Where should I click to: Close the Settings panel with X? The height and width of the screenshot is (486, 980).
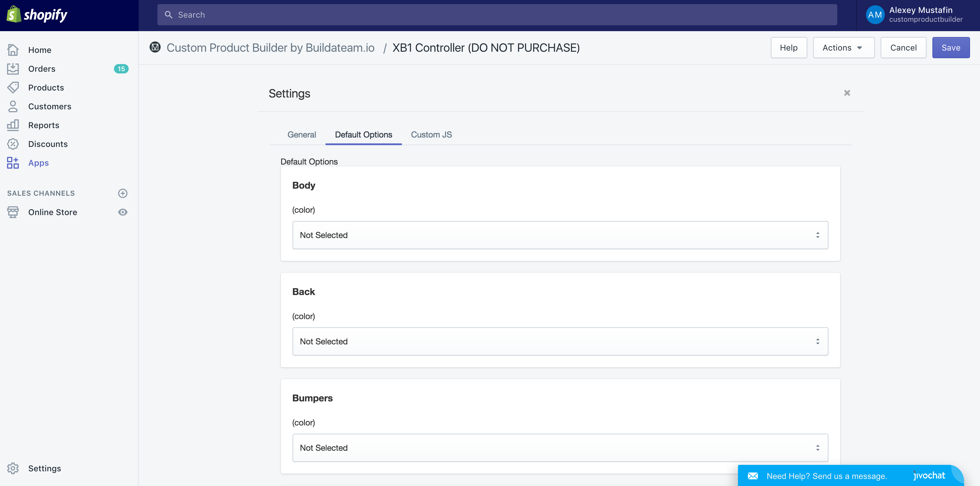click(x=847, y=93)
